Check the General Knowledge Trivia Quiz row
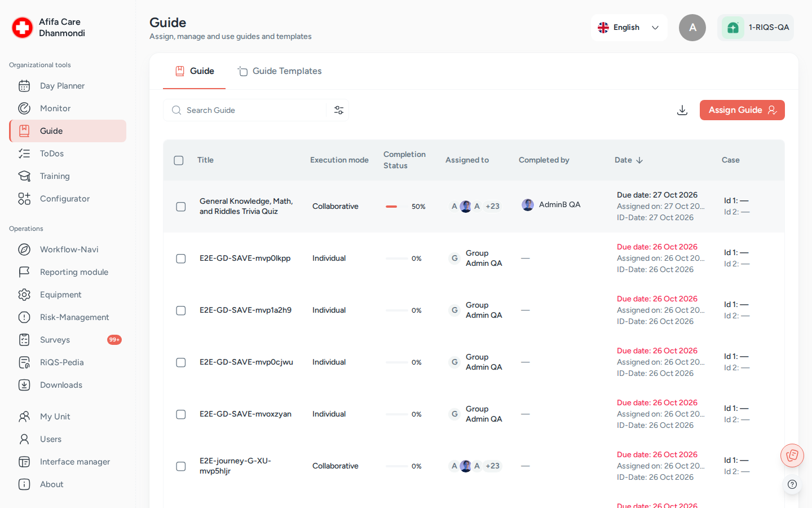This screenshot has height=508, width=812. coord(181,207)
